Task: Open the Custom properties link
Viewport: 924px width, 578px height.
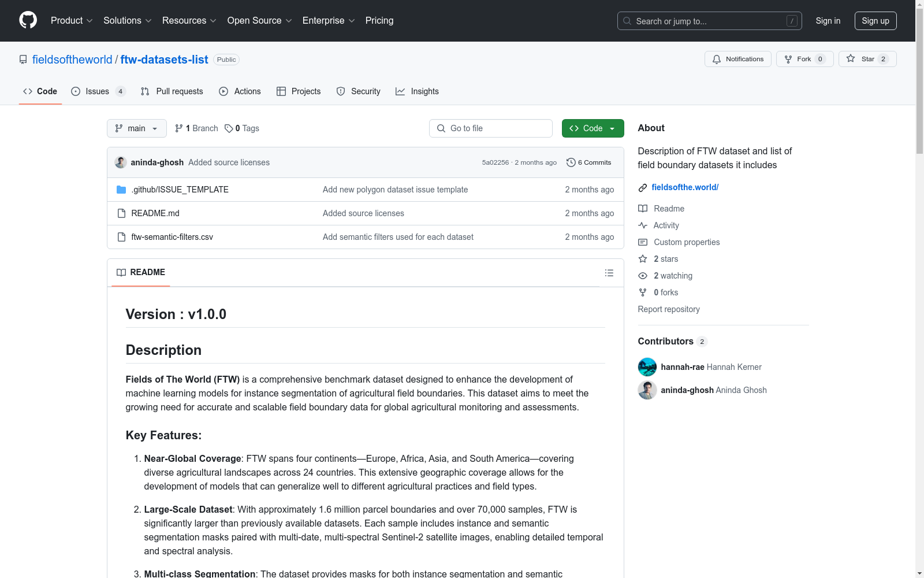Action: 687,242
